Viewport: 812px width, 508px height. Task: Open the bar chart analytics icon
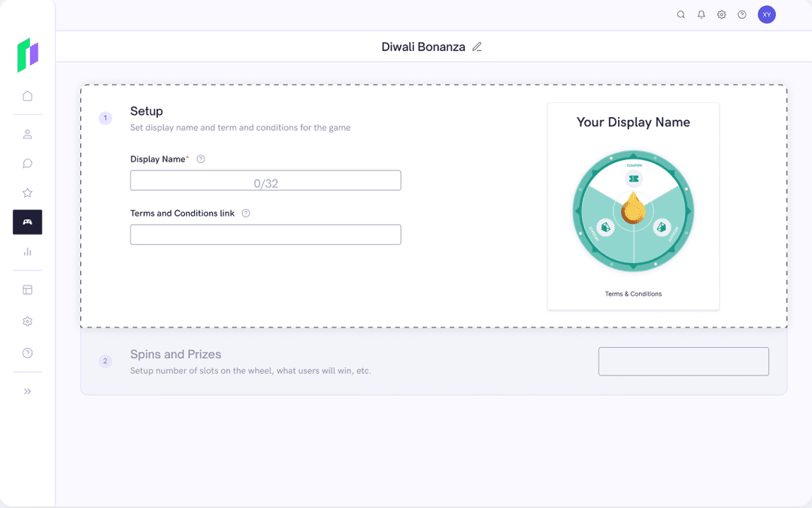click(x=27, y=252)
